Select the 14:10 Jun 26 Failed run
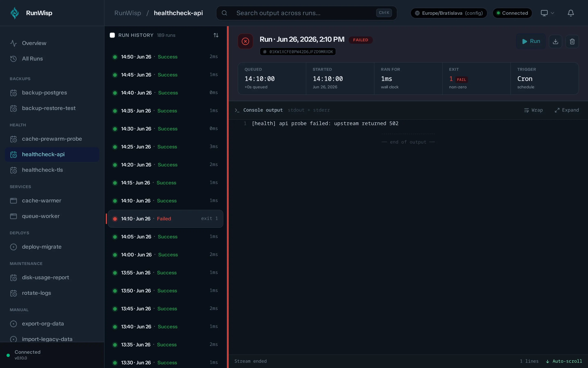Image resolution: width=588 pixels, height=368 pixels. (165, 219)
